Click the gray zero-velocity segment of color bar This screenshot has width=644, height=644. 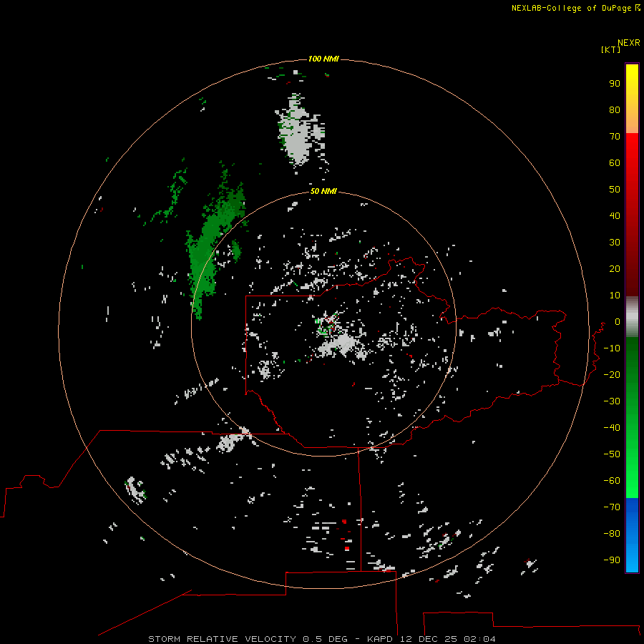tap(632, 317)
